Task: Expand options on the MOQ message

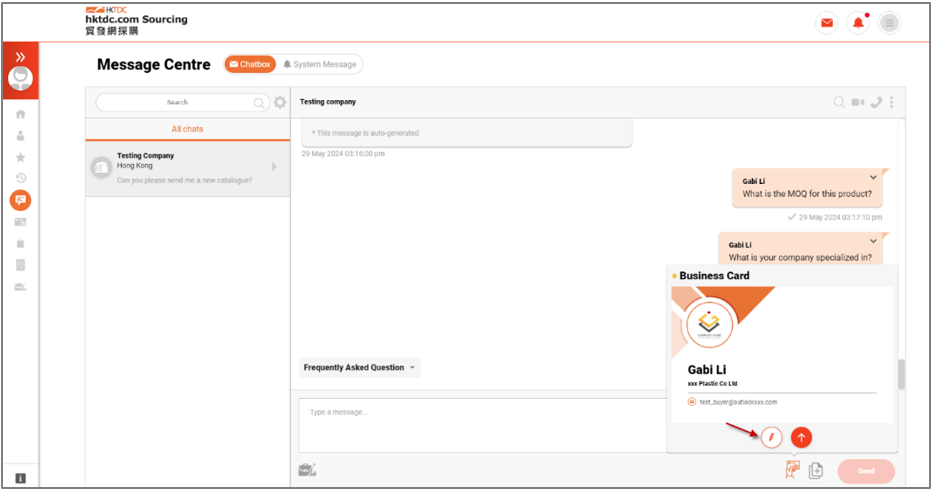Action: point(873,178)
